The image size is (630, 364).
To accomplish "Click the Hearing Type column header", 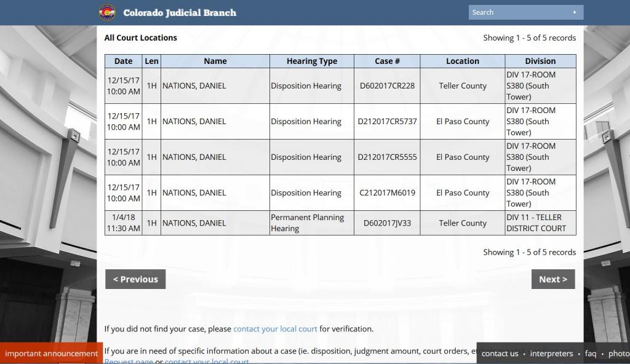I will [x=311, y=61].
